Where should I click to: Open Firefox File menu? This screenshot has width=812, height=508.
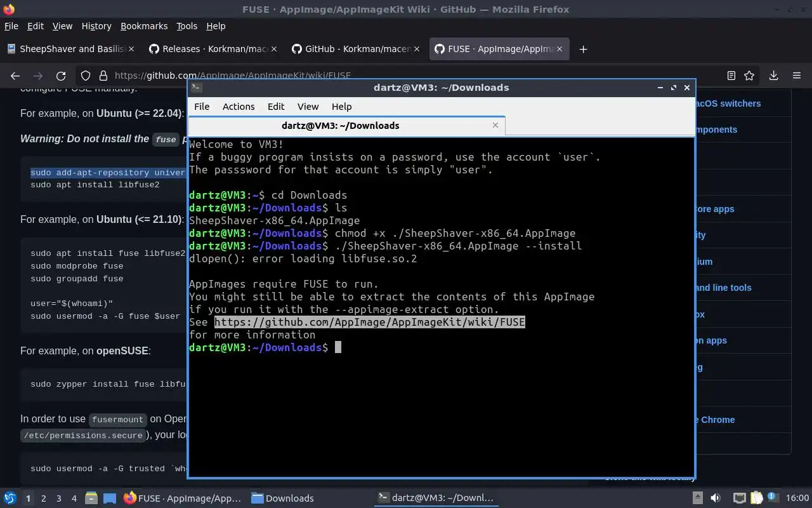point(11,26)
